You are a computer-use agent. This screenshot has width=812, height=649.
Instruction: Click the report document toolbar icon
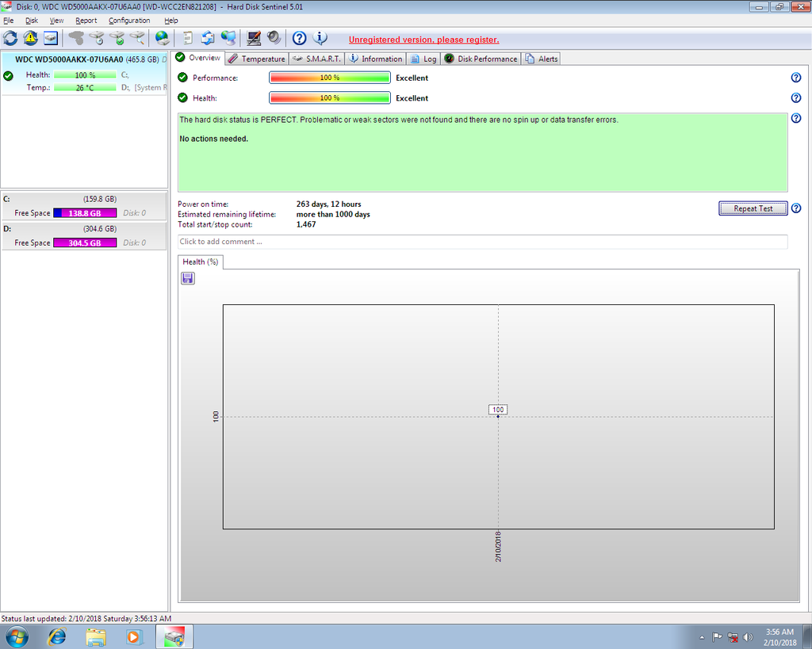pyautogui.click(x=188, y=38)
